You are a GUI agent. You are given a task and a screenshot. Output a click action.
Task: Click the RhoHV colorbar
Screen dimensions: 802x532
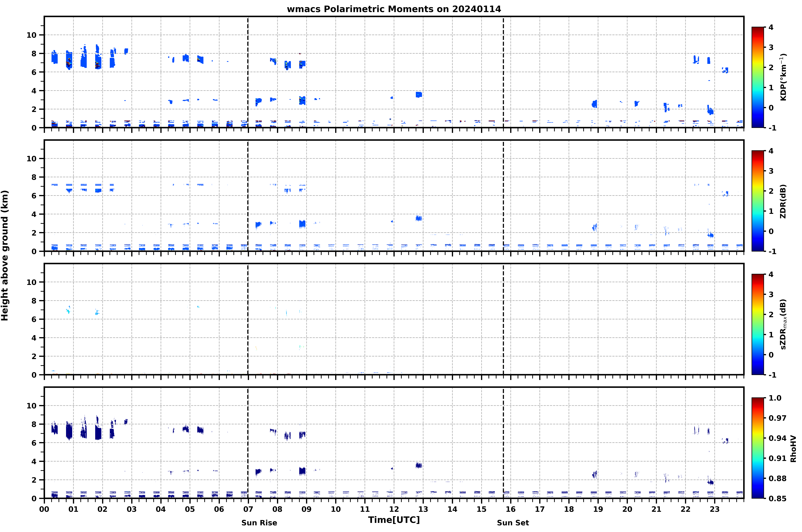pyautogui.click(x=758, y=448)
